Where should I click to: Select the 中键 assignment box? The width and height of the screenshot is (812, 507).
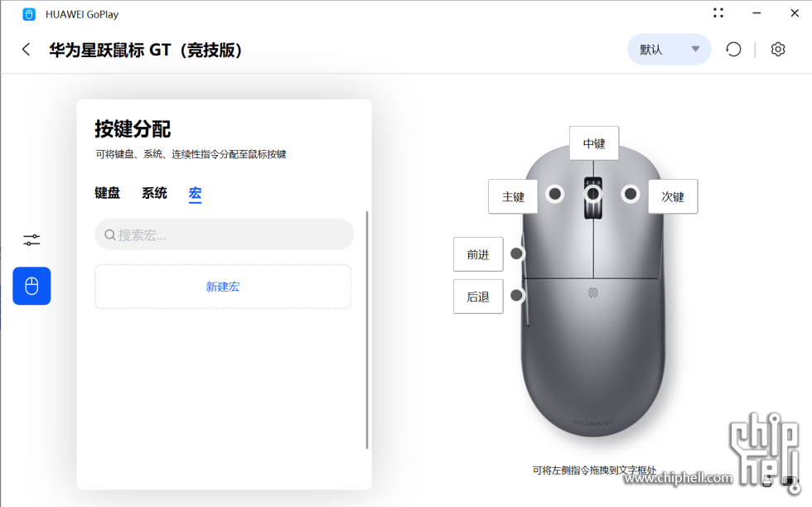click(594, 143)
